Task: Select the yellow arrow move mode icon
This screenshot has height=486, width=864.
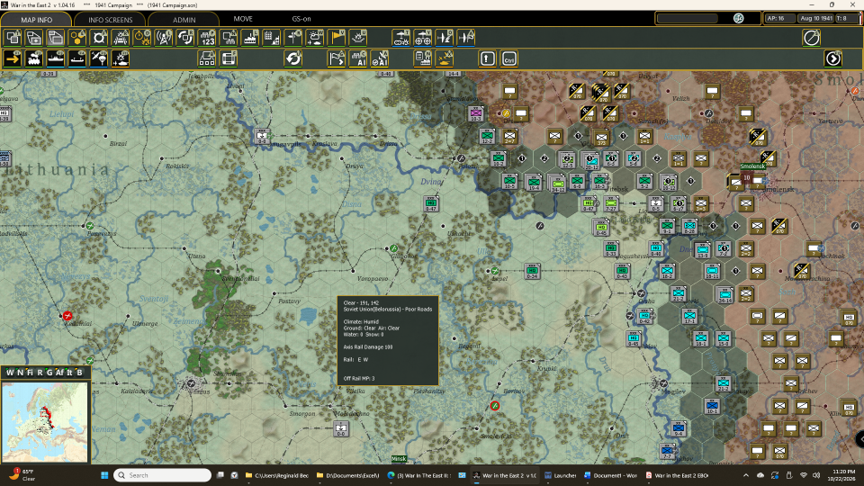Action: pos(13,58)
